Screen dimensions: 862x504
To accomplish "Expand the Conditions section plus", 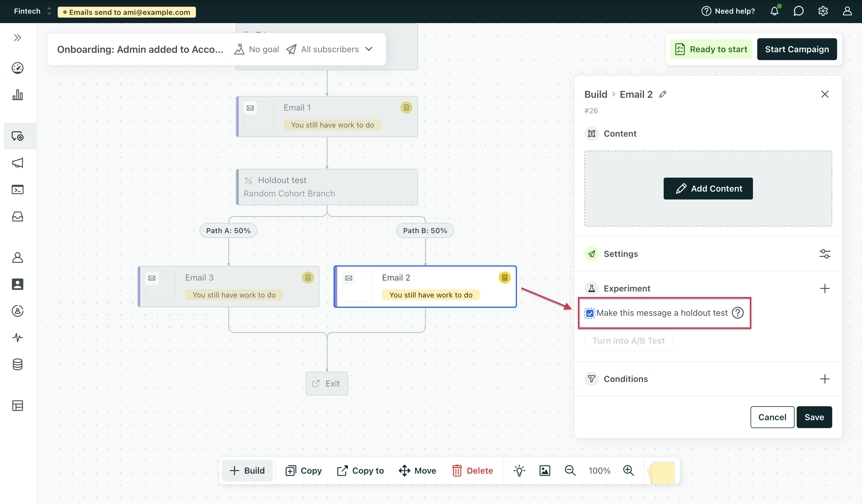I will pyautogui.click(x=825, y=379).
